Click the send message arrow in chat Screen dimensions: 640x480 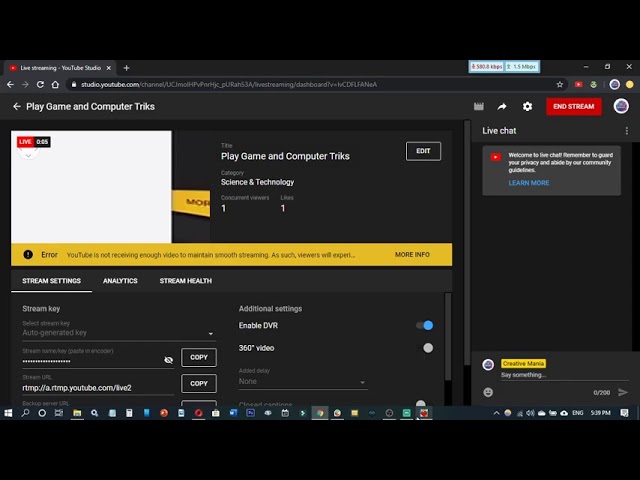[x=622, y=392]
